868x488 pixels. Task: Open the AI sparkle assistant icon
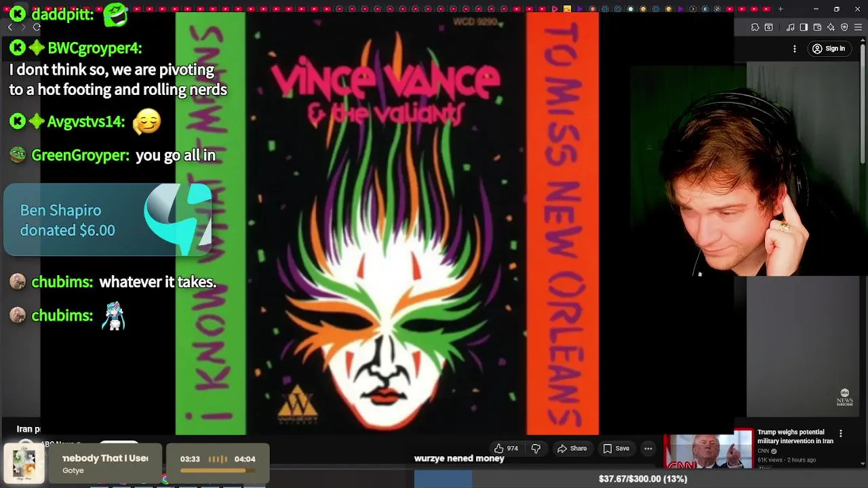click(x=831, y=27)
